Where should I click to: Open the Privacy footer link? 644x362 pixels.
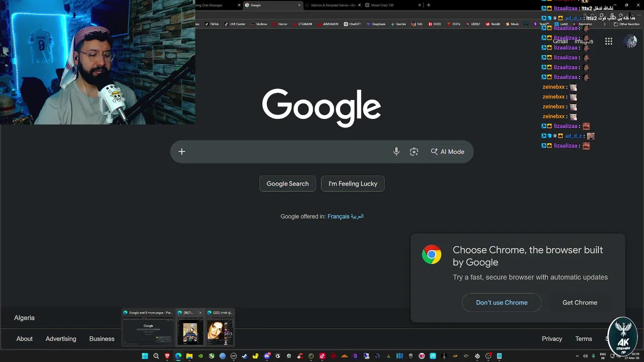point(552,338)
